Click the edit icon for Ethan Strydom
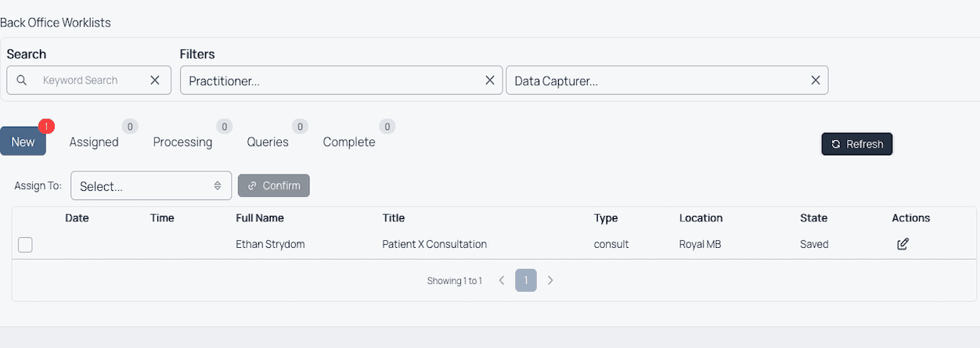 pyautogui.click(x=903, y=244)
